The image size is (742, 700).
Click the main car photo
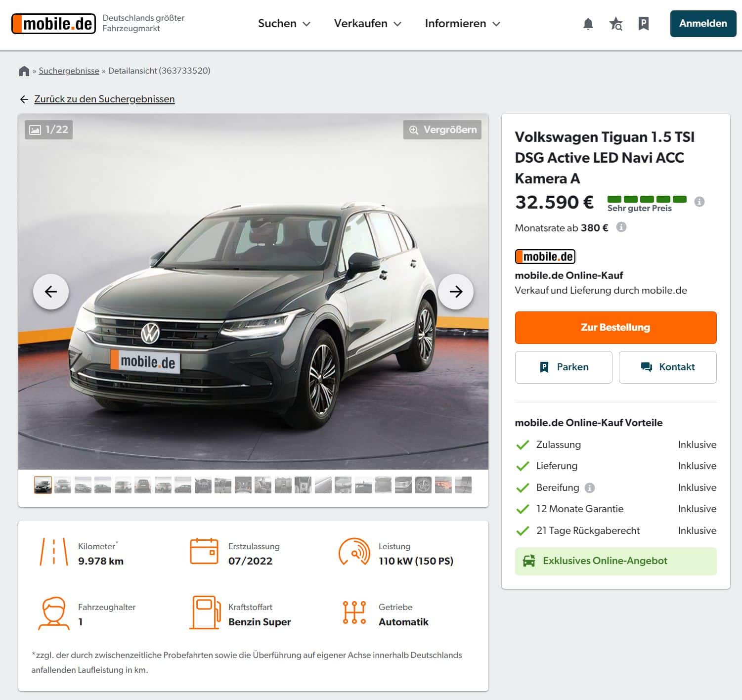click(x=253, y=292)
